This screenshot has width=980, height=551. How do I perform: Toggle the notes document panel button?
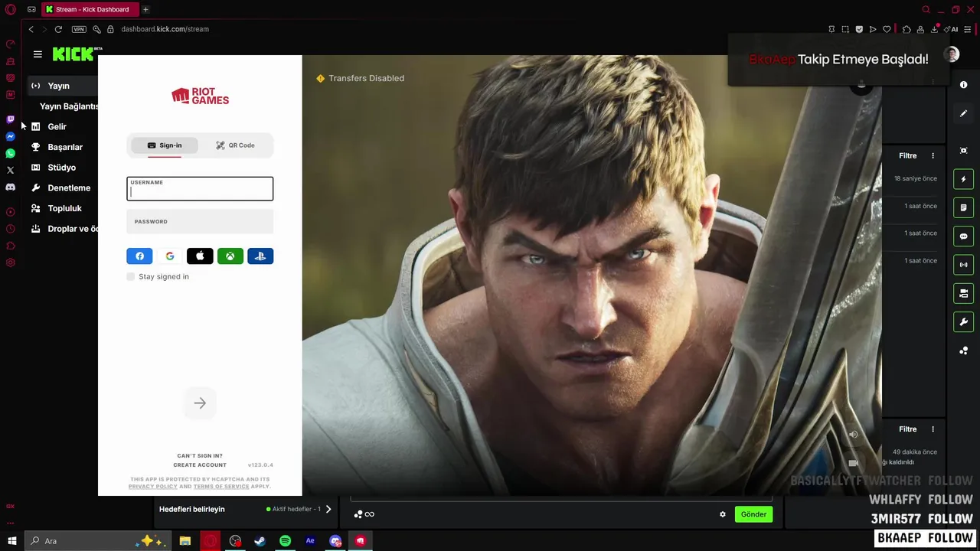(964, 207)
